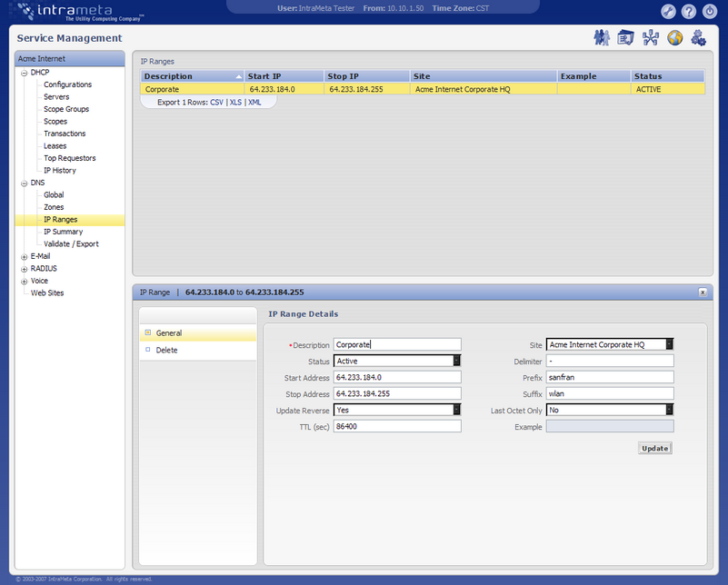The width and height of the screenshot is (728, 585).
Task: Click the power logout icon
Action: [710, 11]
